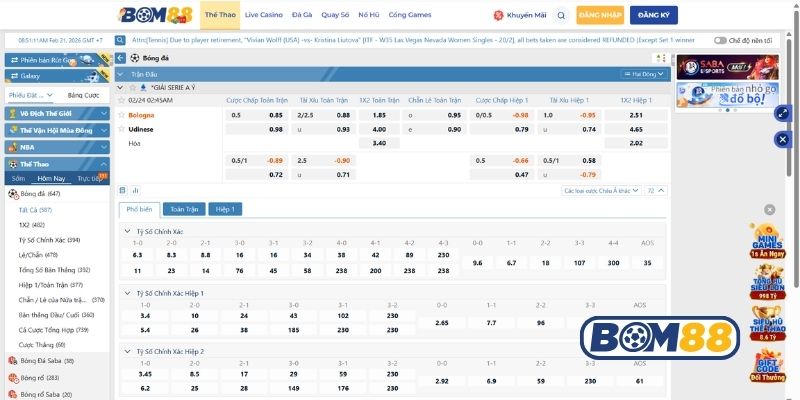Favorite the GIẢI SERIE A Ý league star
The image size is (800, 400).
(133, 88)
